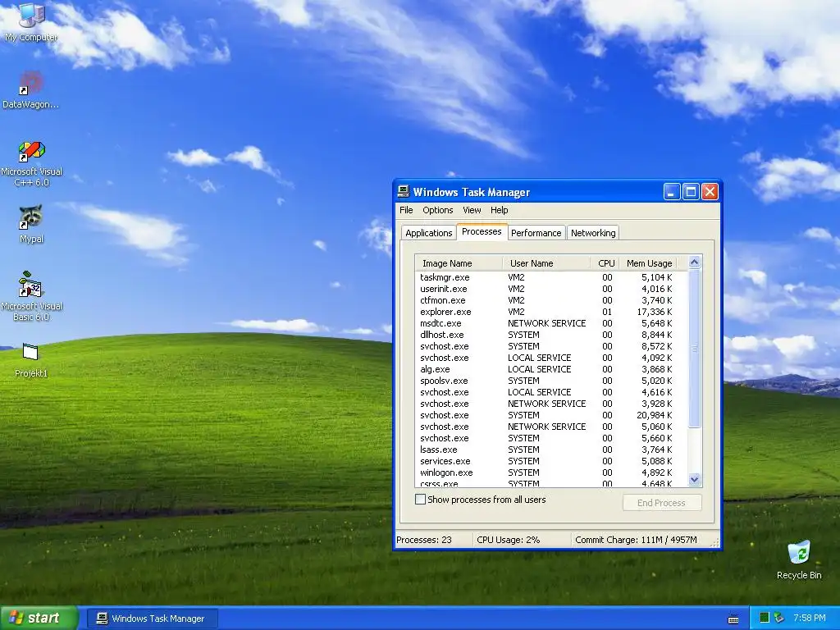840x630 pixels.
Task: Maximize the Task Manager window
Action: pos(691,192)
